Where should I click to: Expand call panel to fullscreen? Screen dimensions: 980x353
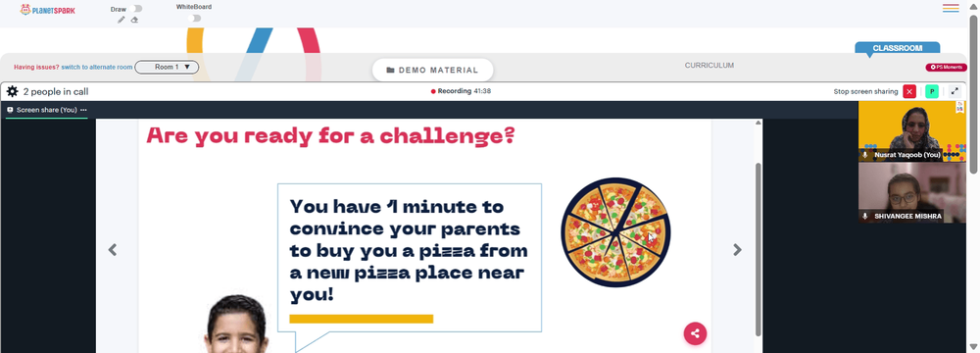click(x=955, y=91)
